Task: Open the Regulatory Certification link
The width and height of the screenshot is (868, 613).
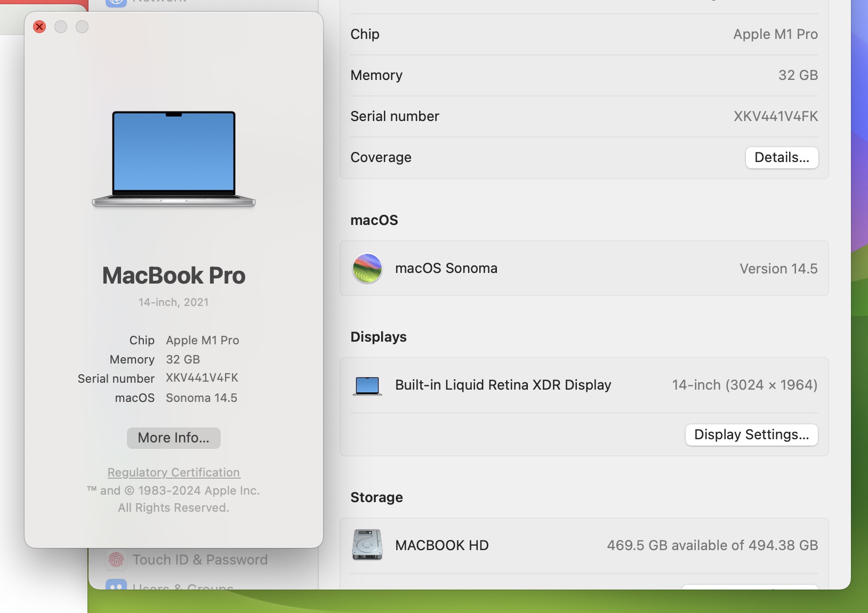Action: click(x=174, y=472)
